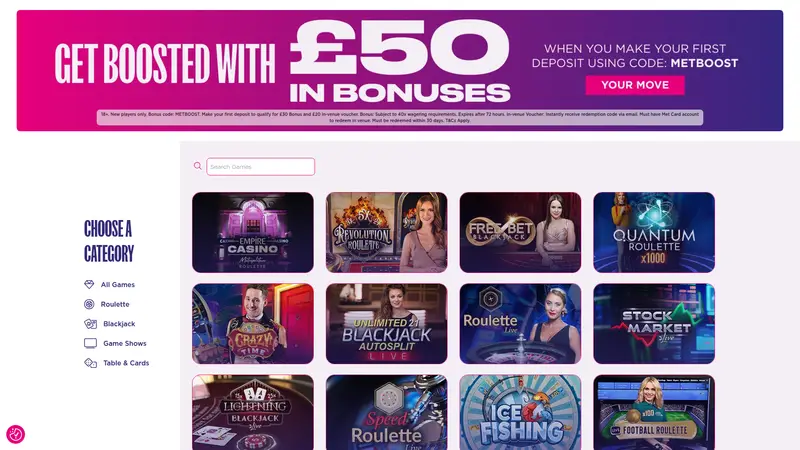Open the Crazy Time game show
This screenshot has width=800, height=450.
(253, 323)
